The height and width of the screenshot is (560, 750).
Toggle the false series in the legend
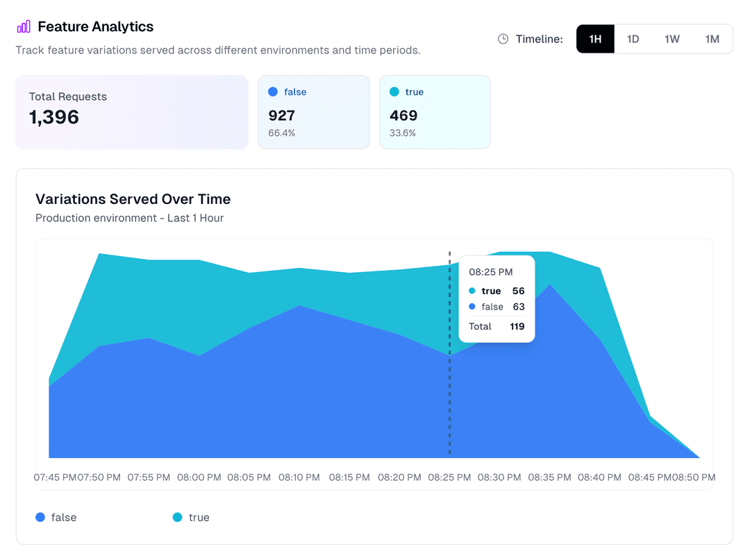tap(56, 517)
